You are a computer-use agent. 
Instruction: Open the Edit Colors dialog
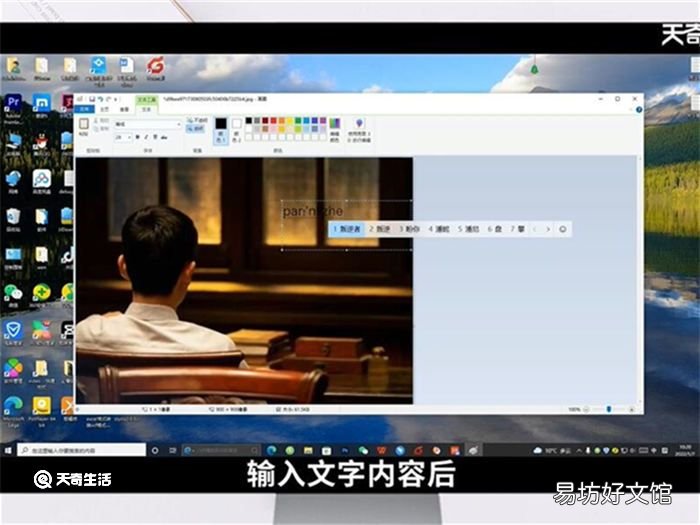(334, 130)
